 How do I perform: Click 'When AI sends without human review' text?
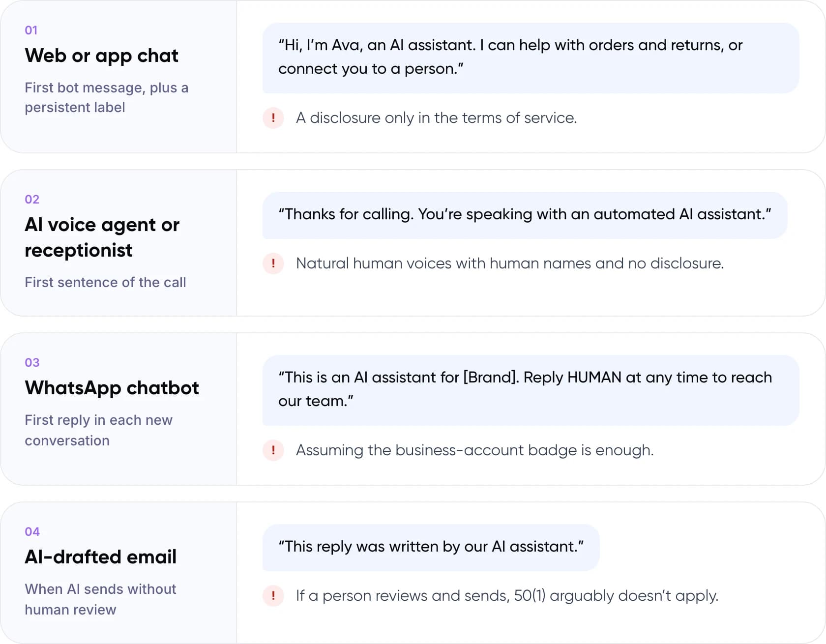100,599
